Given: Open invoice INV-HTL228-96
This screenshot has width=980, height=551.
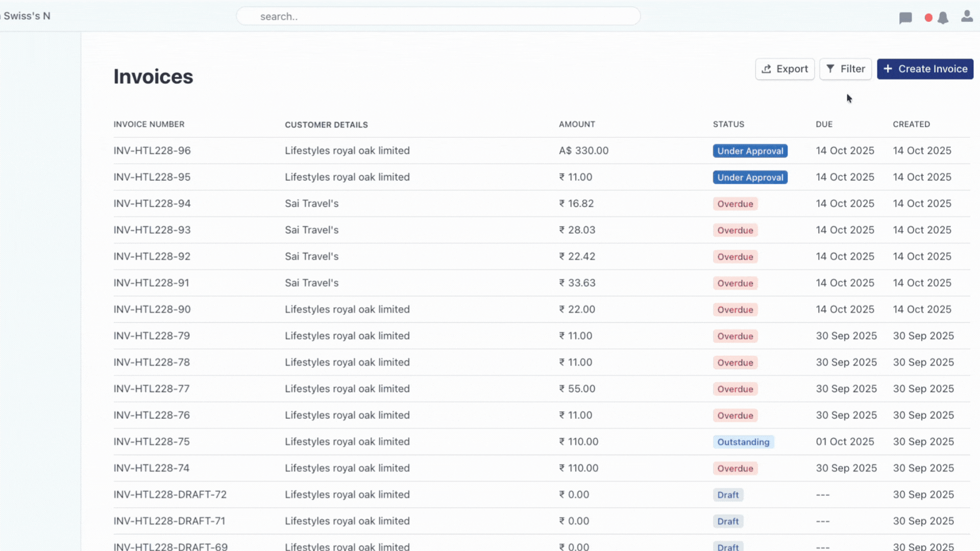Looking at the screenshot, I should (152, 151).
